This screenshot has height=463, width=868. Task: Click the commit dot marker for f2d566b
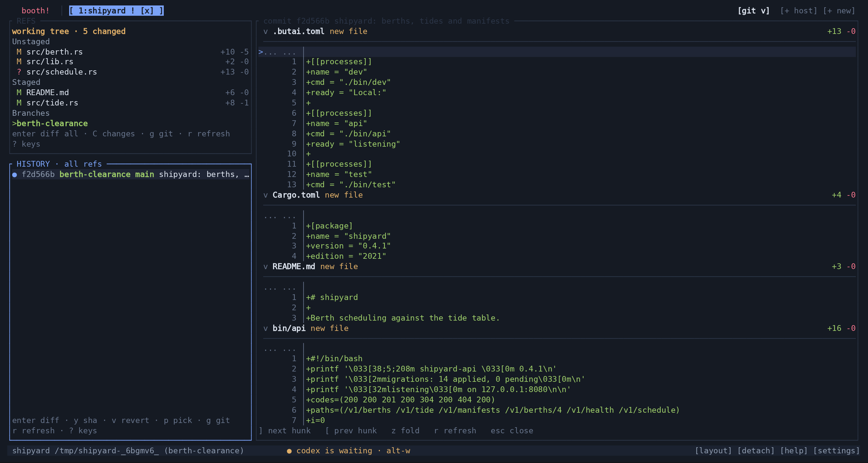tap(15, 175)
